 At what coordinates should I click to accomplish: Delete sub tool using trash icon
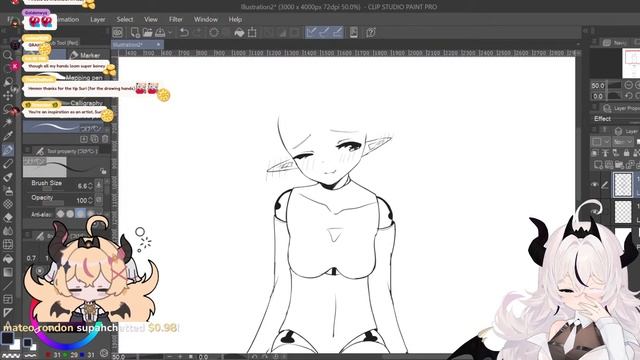[x=105, y=139]
